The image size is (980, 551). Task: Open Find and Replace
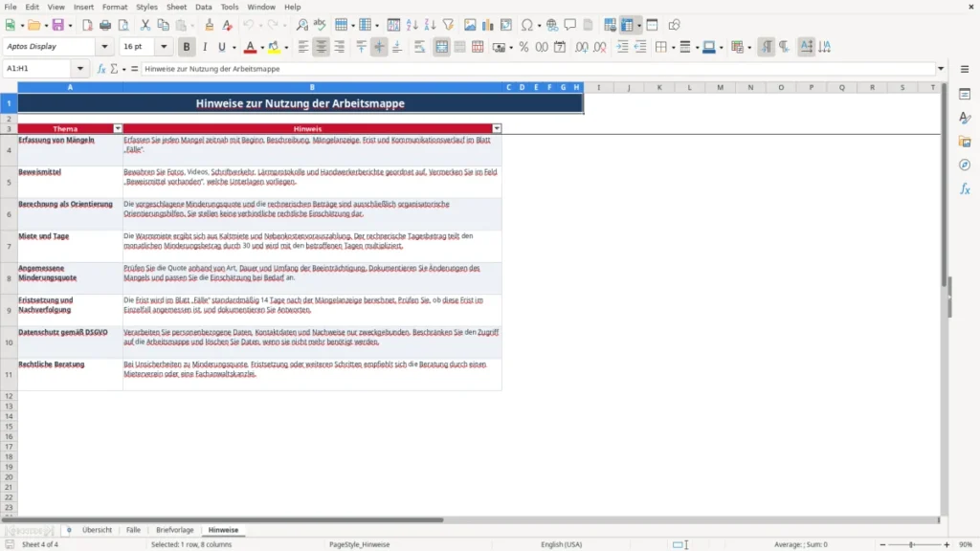click(x=301, y=25)
